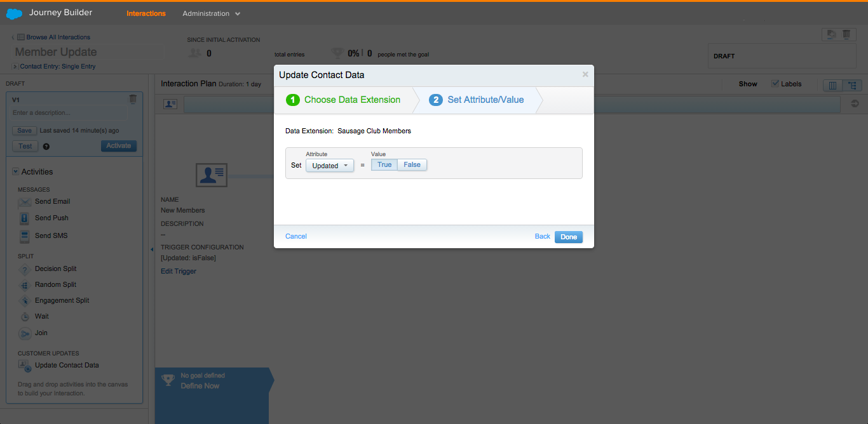Click the goal trophy icon in banner
Viewport: 868px width, 424px height.
point(168,380)
